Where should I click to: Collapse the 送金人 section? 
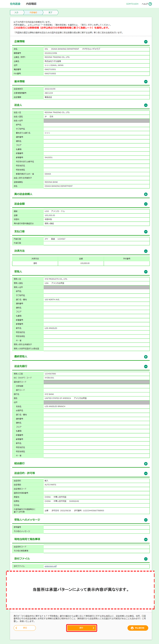[x=146, y=105]
